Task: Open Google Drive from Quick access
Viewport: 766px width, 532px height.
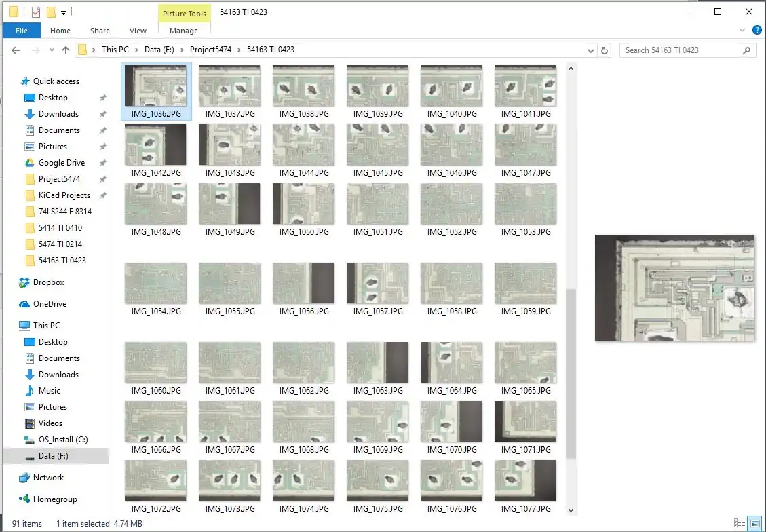Action: pyautogui.click(x=61, y=163)
